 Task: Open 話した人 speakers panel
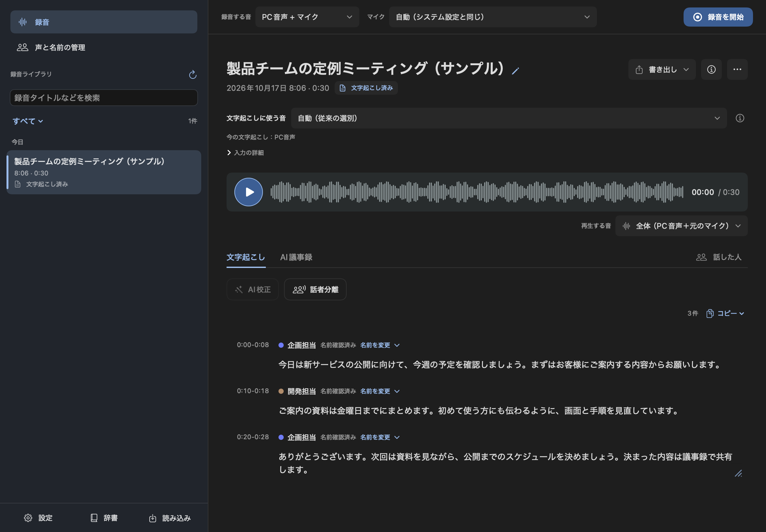719,257
